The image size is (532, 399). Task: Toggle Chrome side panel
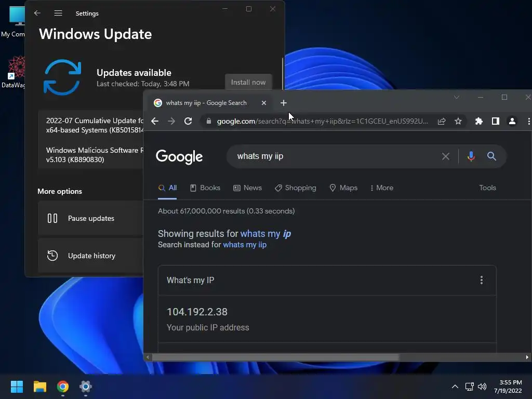tap(495, 121)
